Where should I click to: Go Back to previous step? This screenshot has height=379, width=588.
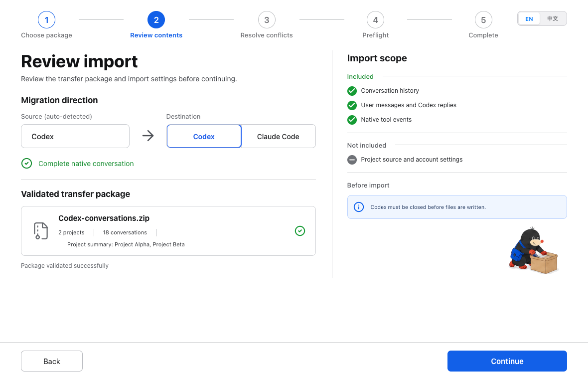[52, 361]
